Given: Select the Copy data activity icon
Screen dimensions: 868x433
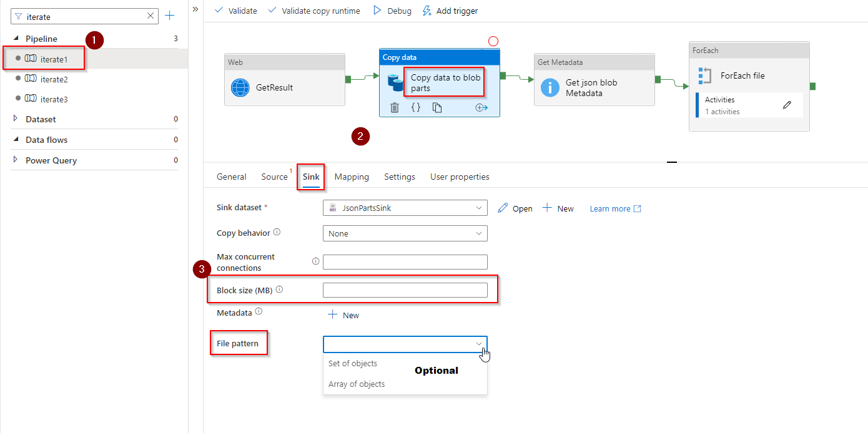Looking at the screenshot, I should pyautogui.click(x=395, y=82).
